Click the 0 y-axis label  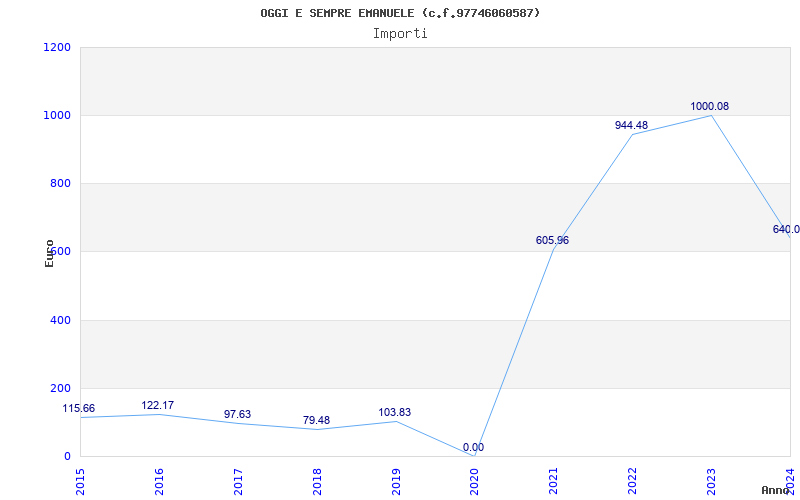pos(67,457)
